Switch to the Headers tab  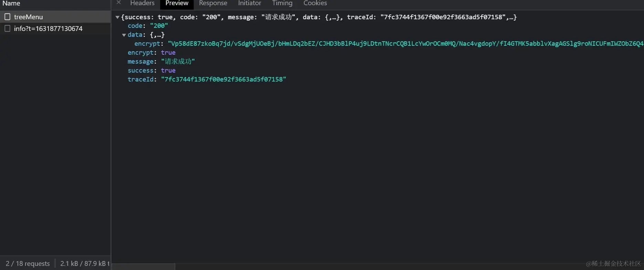[x=142, y=3]
